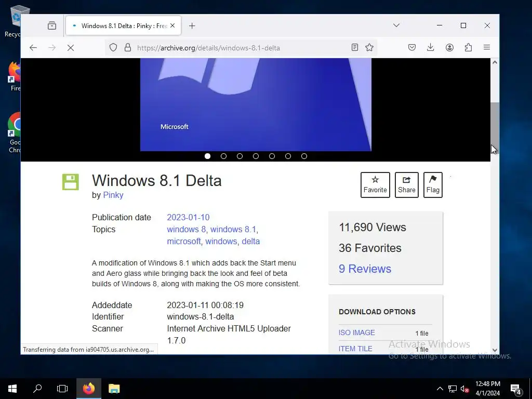Click the Addeddate value '2023-01-11 00:08:19'

(x=205, y=305)
